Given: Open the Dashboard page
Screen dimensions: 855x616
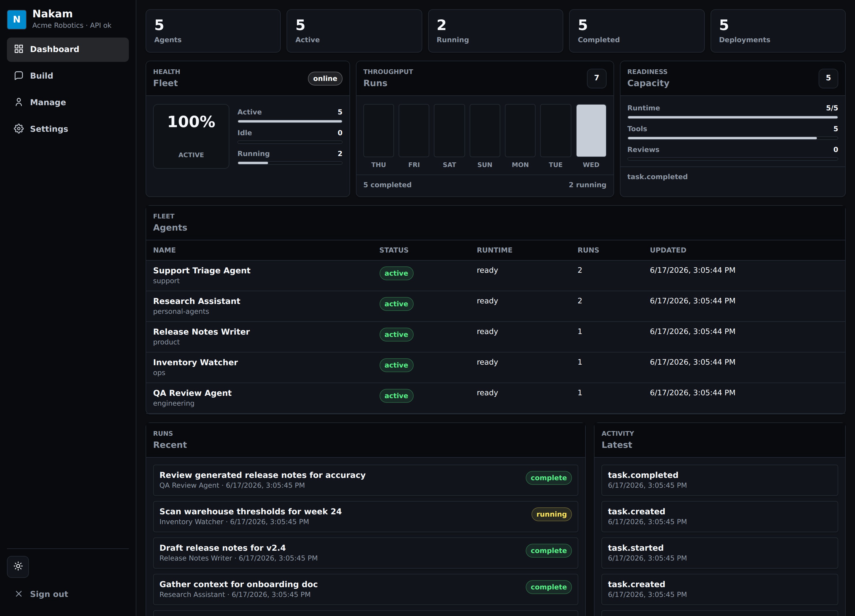Looking at the screenshot, I should pos(68,49).
